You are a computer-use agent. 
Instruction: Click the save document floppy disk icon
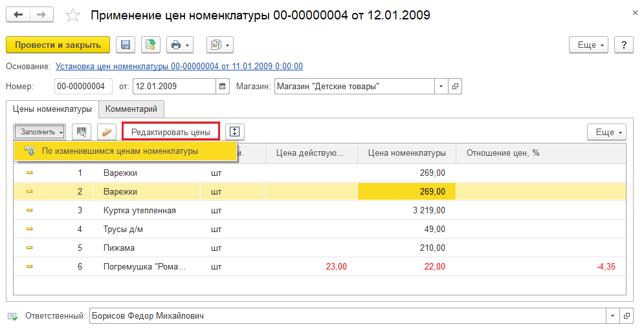(126, 45)
